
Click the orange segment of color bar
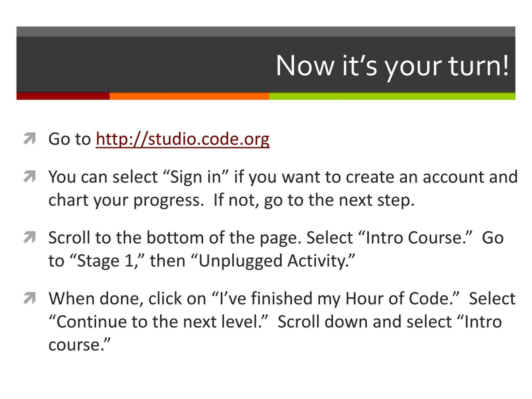coord(189,96)
